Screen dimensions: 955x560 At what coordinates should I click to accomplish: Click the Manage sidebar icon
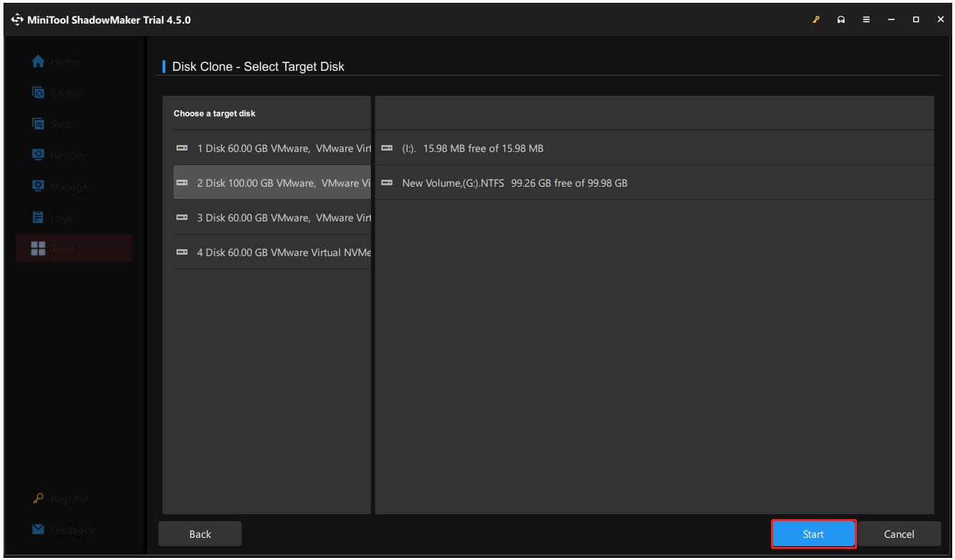(x=39, y=186)
